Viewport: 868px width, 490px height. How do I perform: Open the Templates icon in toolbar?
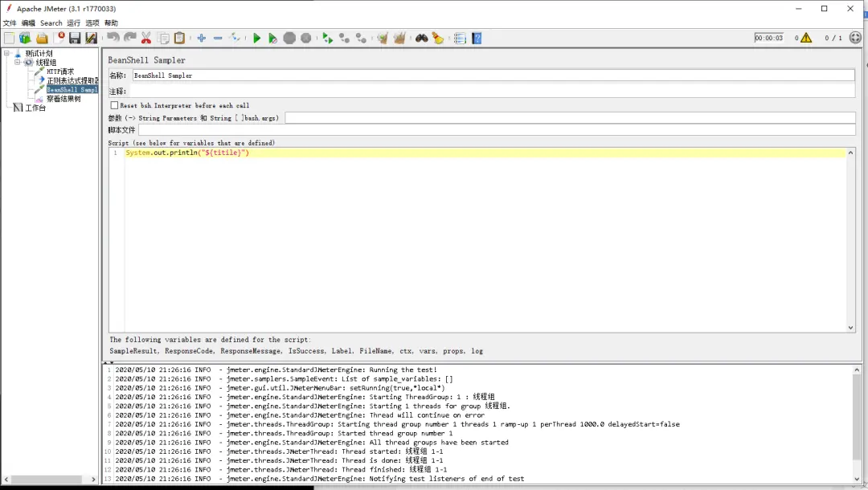pos(25,39)
